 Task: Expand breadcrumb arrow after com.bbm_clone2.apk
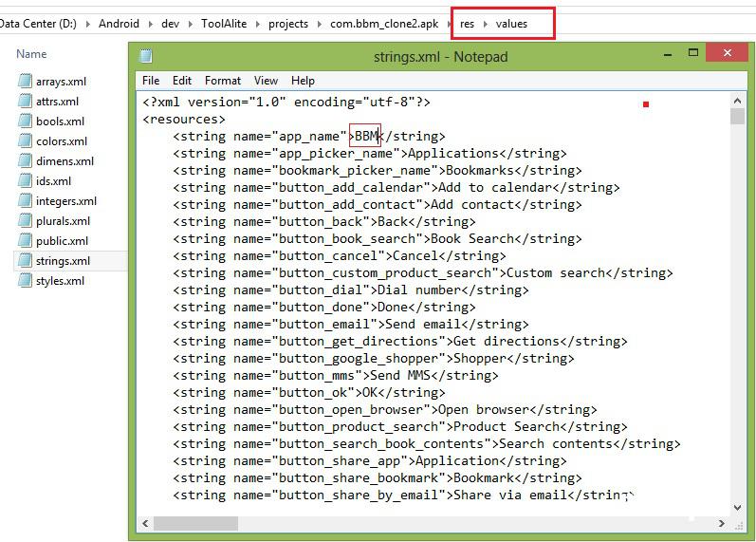[x=450, y=24]
